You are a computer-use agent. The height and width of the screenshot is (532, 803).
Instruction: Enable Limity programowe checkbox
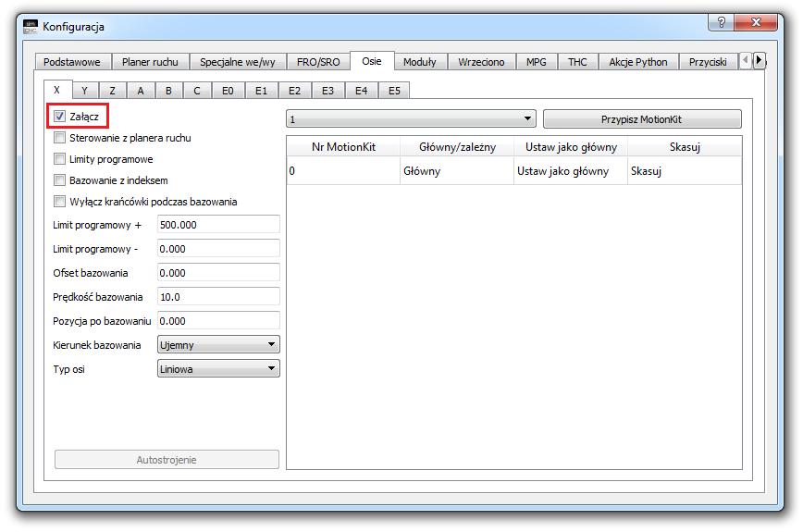click(59, 159)
